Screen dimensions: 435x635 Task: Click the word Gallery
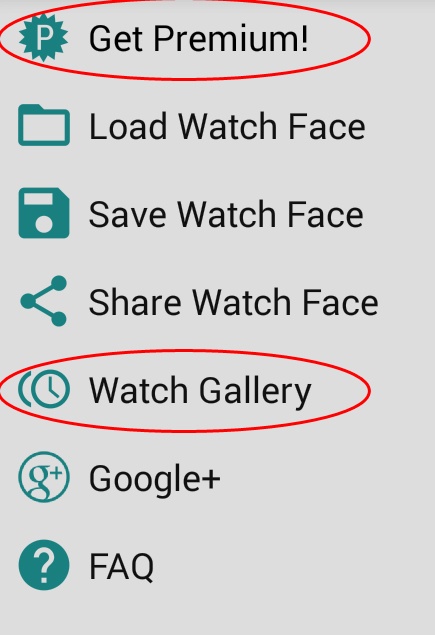click(256, 391)
